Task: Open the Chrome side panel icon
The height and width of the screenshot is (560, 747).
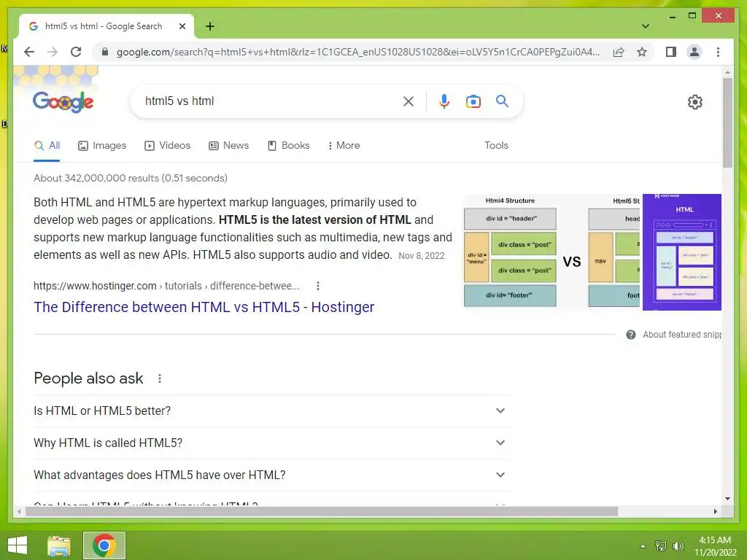Action: (x=671, y=52)
